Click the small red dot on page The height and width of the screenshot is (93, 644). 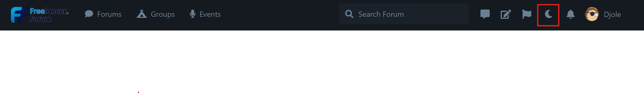click(x=138, y=92)
